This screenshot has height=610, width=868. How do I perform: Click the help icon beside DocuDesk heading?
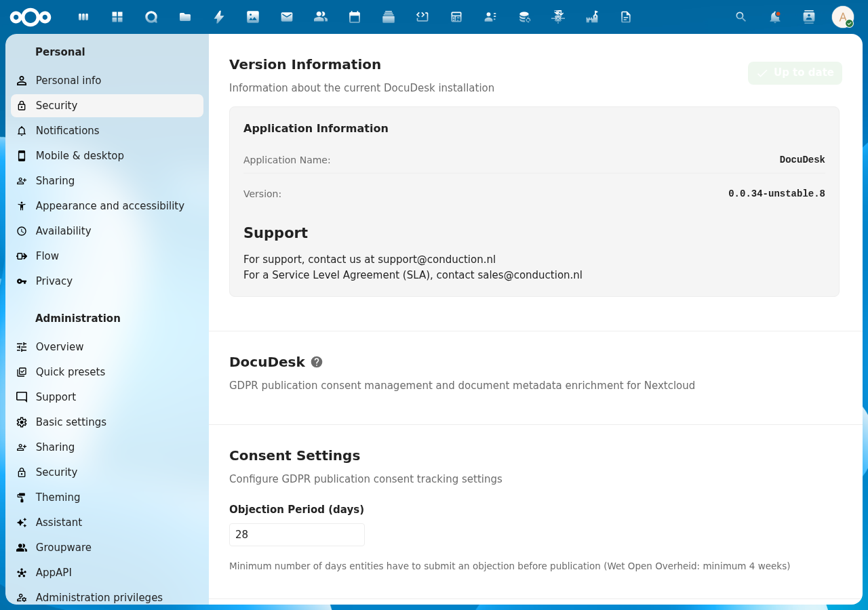pos(317,362)
